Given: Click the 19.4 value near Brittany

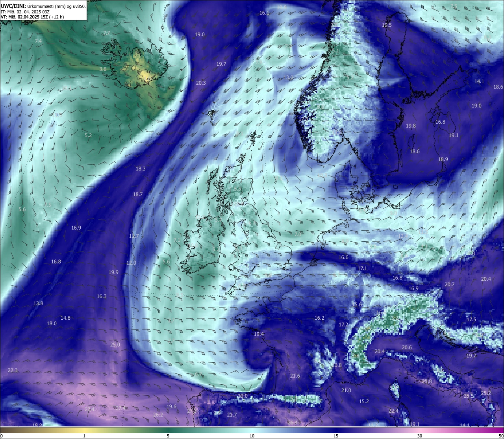Looking at the screenshot, I should pos(259,334).
